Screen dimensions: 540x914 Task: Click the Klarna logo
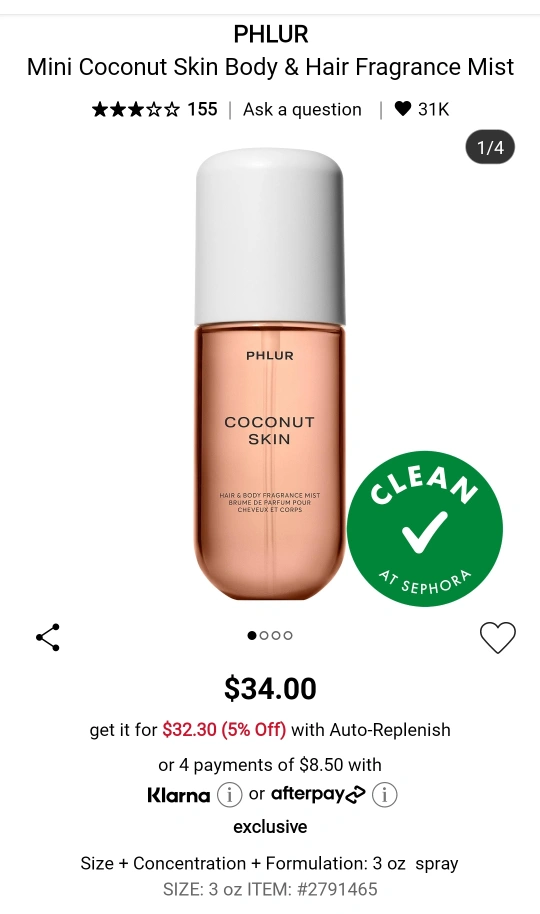(178, 795)
